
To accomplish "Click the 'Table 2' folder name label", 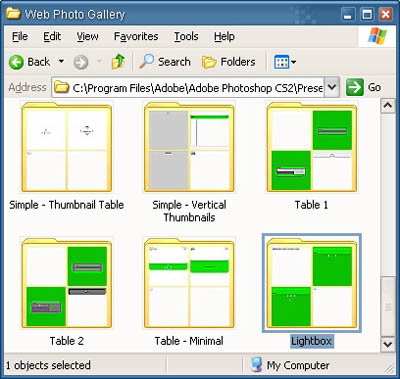I will [67, 341].
